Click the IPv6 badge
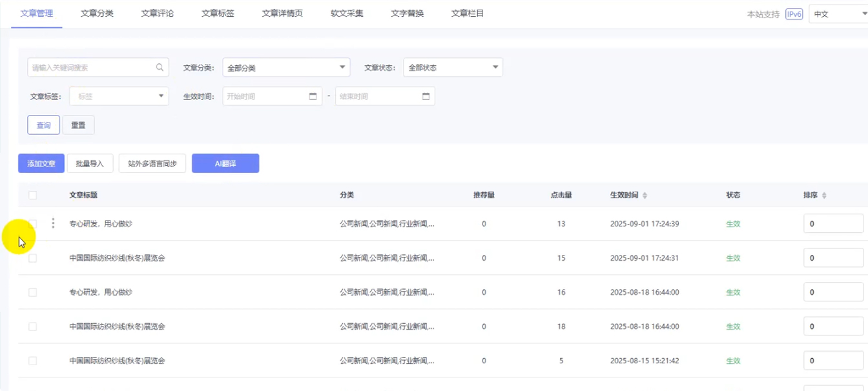The width and height of the screenshot is (868, 391). pyautogui.click(x=794, y=14)
